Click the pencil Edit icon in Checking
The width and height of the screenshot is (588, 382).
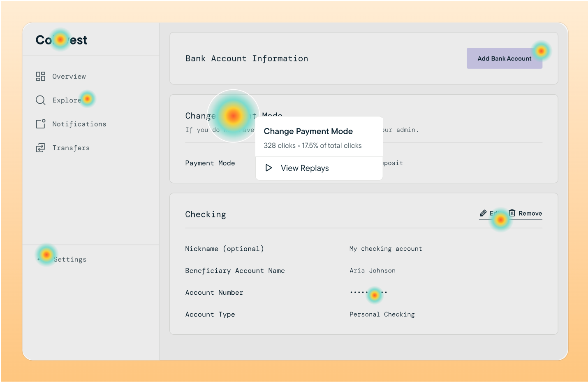[483, 213]
